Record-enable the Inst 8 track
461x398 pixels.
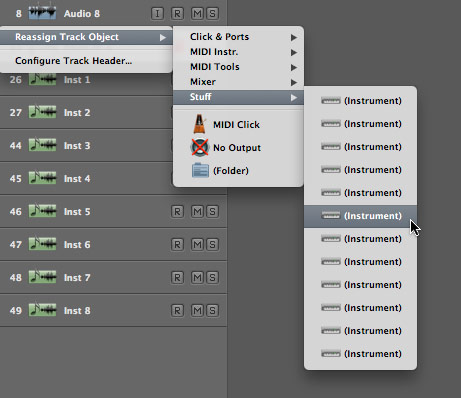pos(177,311)
